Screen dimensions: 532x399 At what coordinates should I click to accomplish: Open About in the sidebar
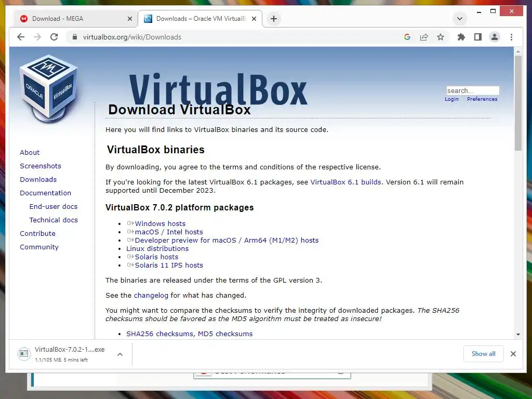coord(30,152)
